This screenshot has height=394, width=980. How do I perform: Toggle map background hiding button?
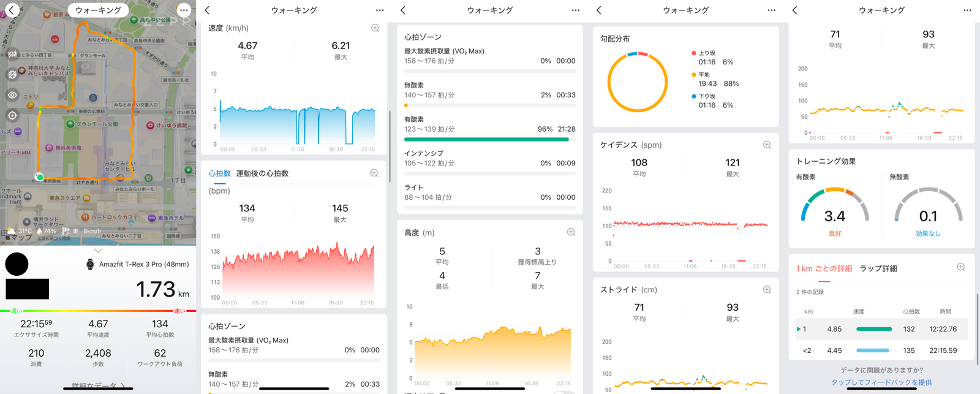[x=12, y=74]
